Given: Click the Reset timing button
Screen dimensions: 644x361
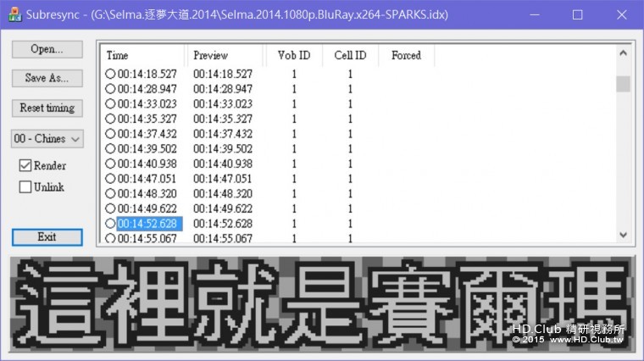Looking at the screenshot, I should 47,108.
